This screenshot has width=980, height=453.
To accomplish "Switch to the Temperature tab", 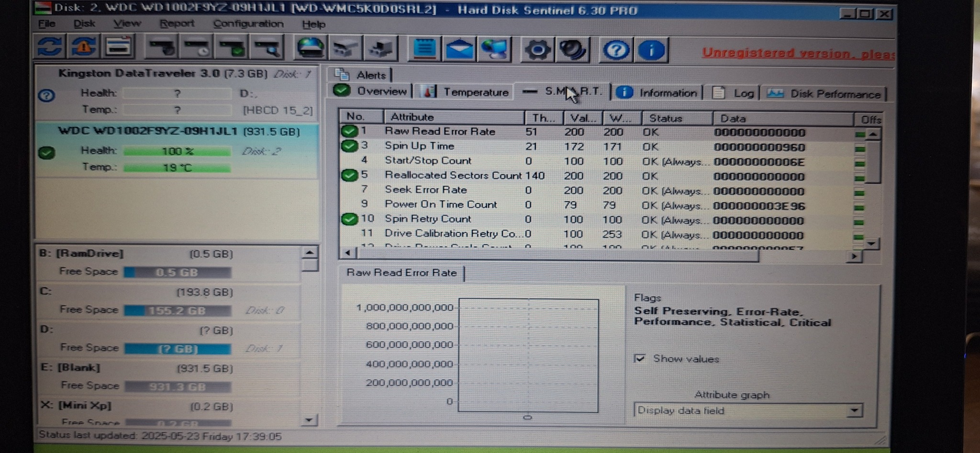I will point(465,92).
